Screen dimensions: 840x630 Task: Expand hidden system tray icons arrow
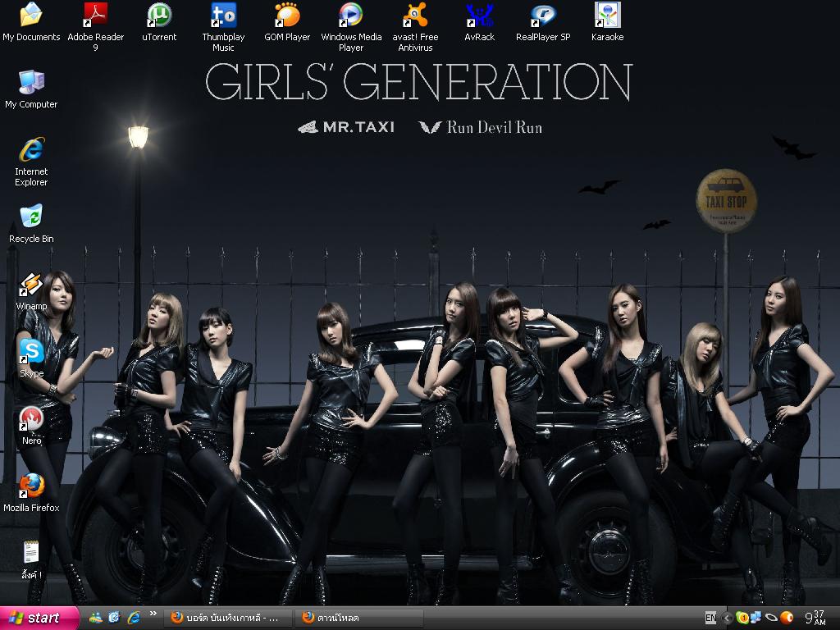727,619
